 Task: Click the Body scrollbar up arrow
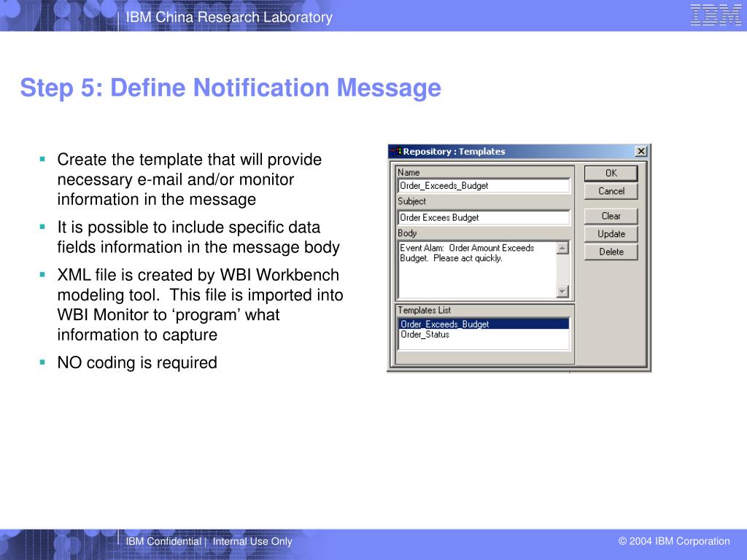tap(562, 248)
